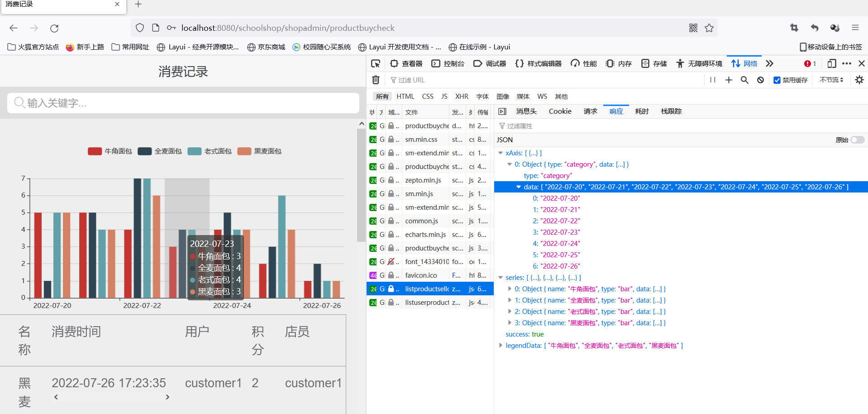Open the 耗时 timings tab

click(642, 111)
